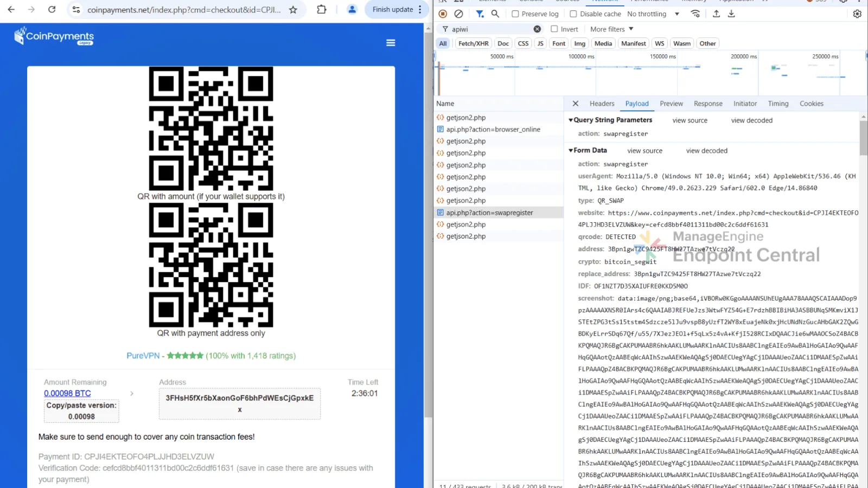The height and width of the screenshot is (488, 868).
Task: Stop recording network log
Action: (x=443, y=14)
